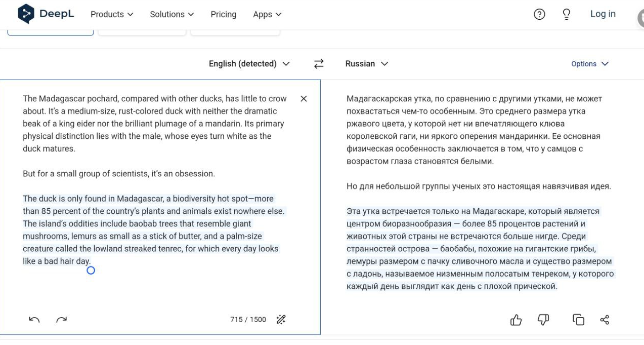Image resolution: width=644 pixels, height=345 pixels.
Task: Redo the last edit
Action: (x=62, y=320)
